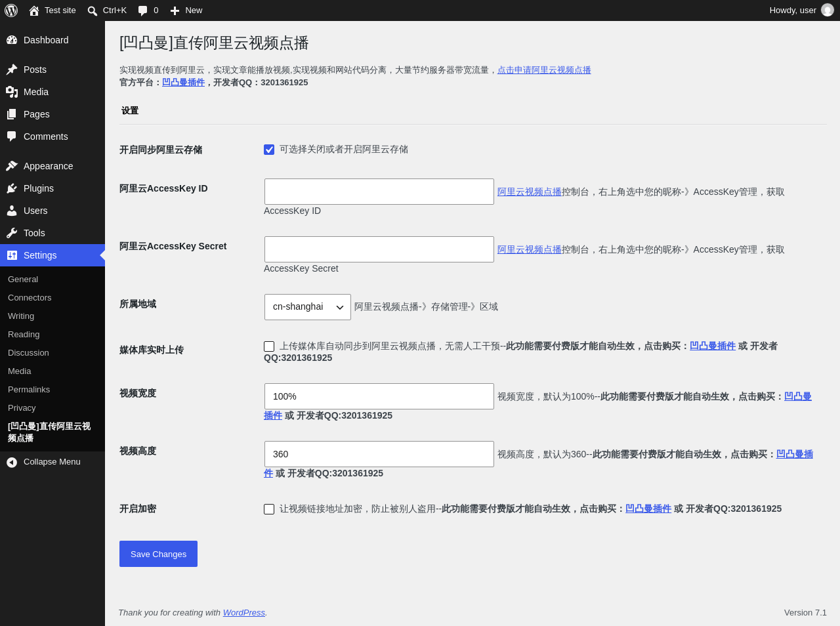Click the Save Changes button
The height and width of the screenshot is (626, 840).
(x=158, y=554)
